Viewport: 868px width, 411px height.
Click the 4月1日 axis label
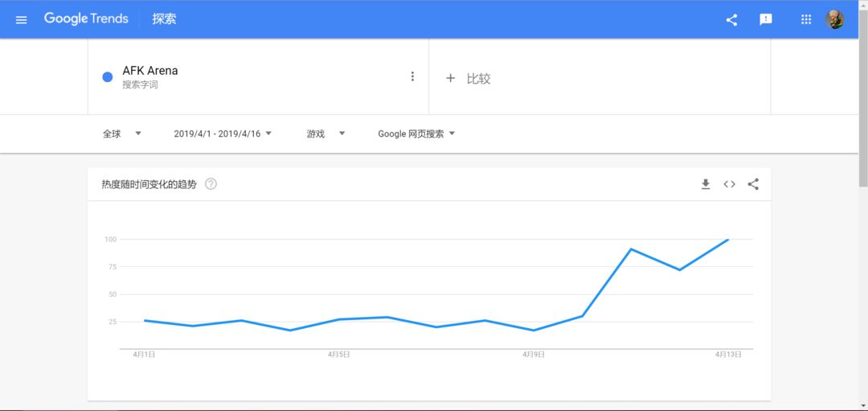[144, 355]
